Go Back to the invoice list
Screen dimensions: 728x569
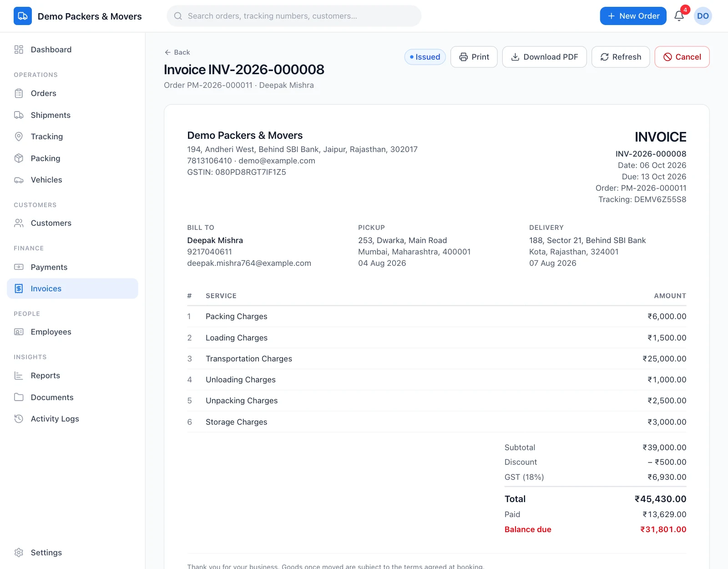(x=177, y=52)
